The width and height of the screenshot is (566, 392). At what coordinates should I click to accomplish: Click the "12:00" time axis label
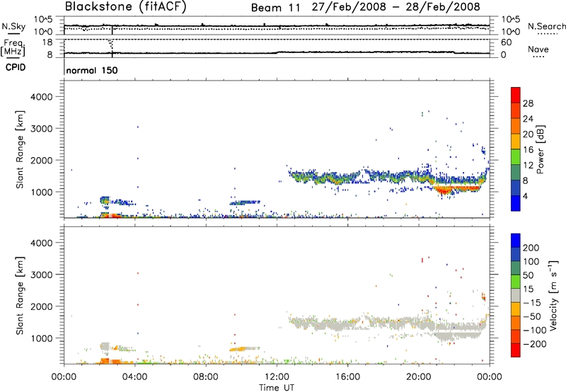coord(277,377)
